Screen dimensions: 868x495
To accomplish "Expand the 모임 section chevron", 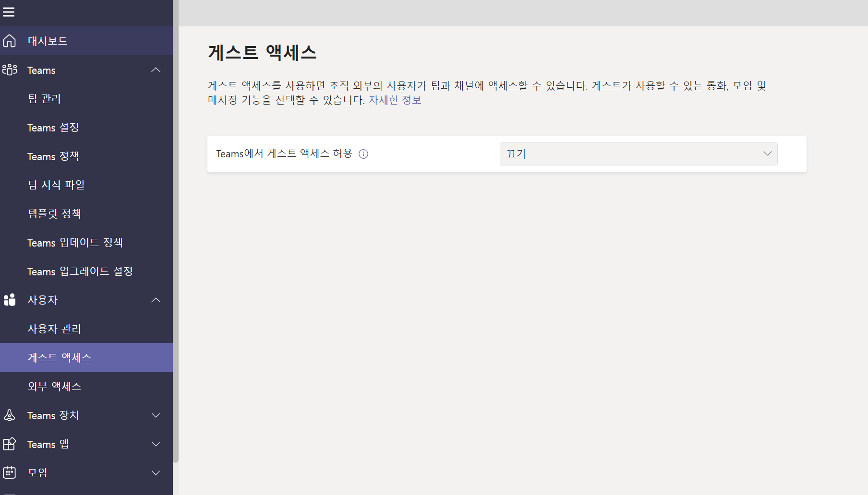I will 156,473.
